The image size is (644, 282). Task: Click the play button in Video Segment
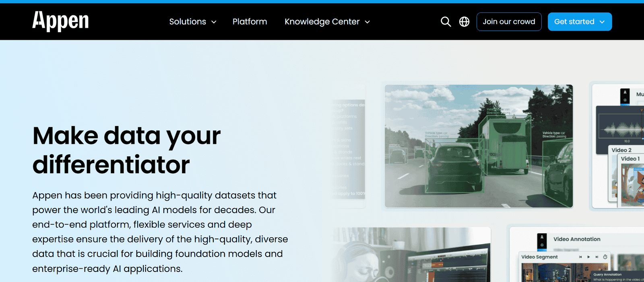[588, 257]
